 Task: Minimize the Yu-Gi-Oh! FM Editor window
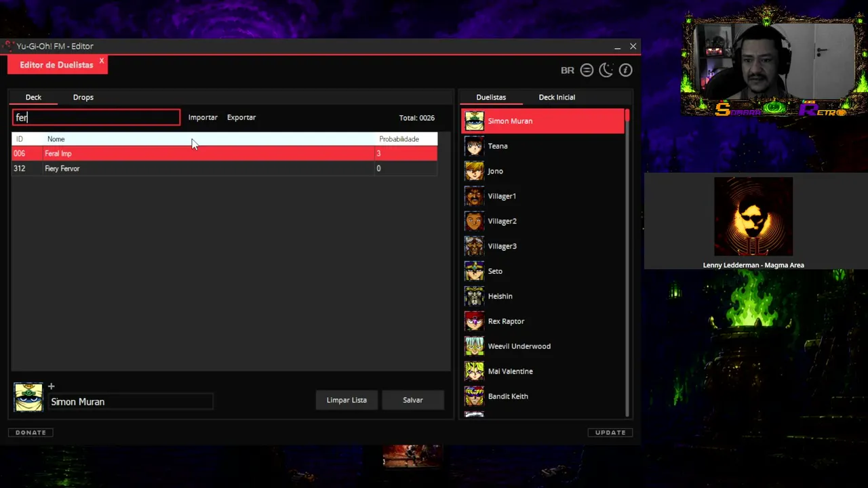(617, 47)
